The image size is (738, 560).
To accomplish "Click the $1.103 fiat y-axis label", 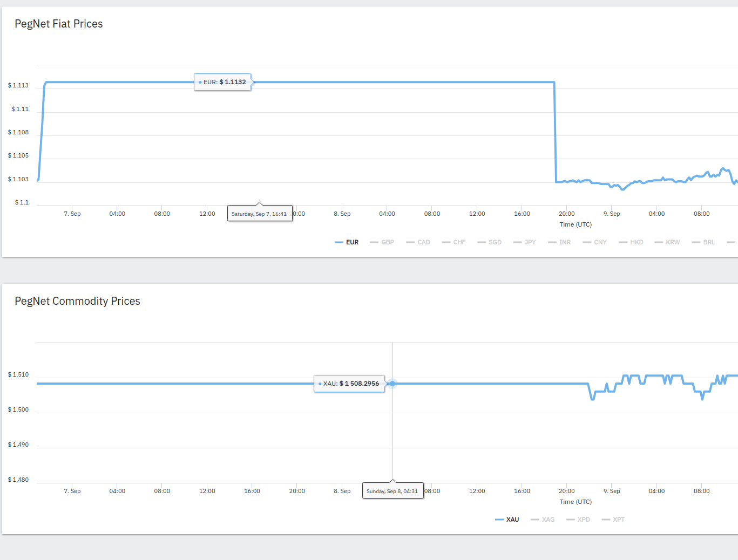I will click(18, 179).
